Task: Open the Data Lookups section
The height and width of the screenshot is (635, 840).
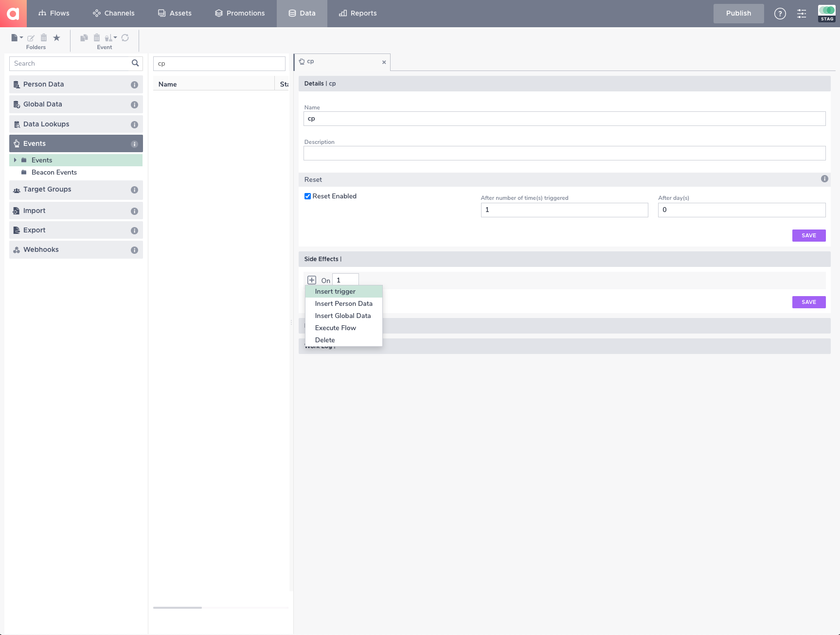Action: (76, 124)
